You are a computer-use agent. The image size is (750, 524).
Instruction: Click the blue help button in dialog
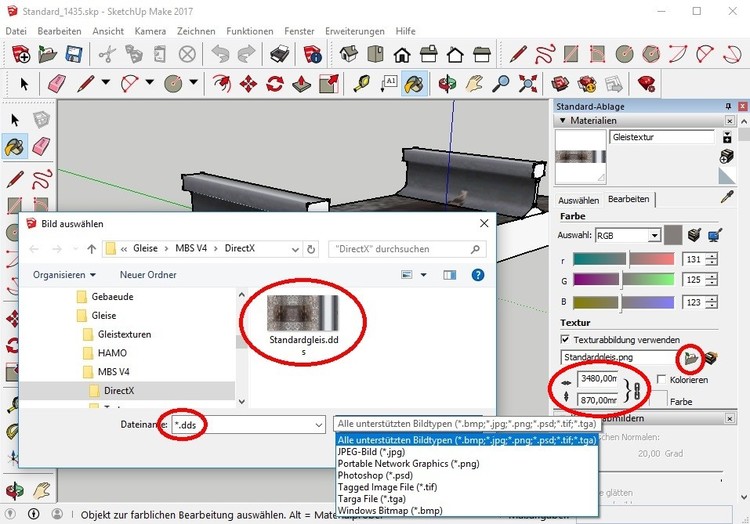pos(477,275)
